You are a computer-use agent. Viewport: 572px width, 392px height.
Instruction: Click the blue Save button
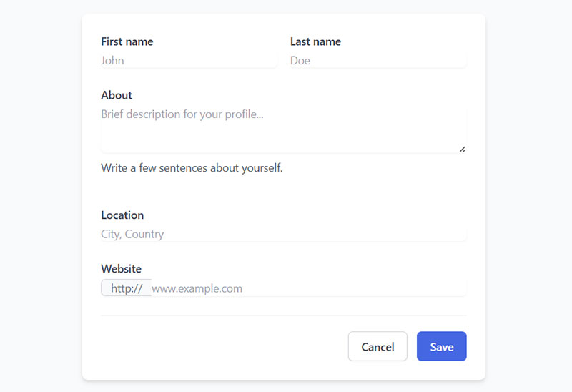442,346
